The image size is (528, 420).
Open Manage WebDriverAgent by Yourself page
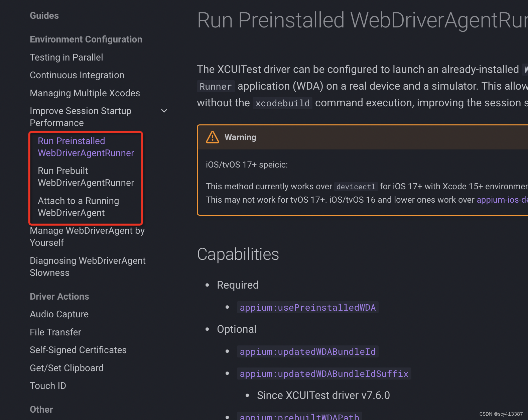(87, 236)
